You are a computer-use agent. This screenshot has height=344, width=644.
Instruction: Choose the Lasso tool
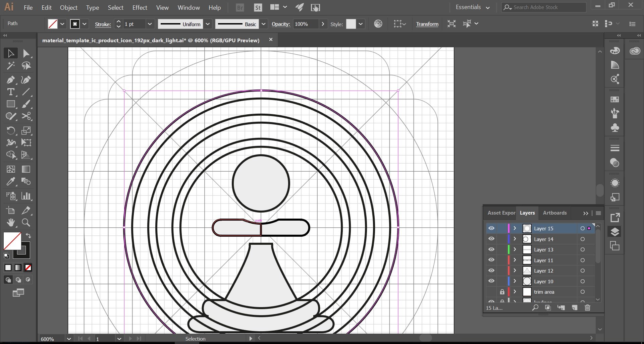point(26,66)
